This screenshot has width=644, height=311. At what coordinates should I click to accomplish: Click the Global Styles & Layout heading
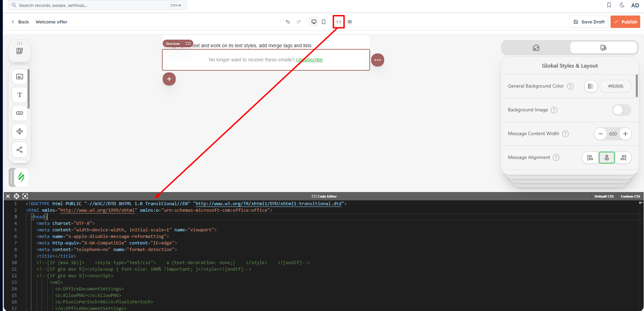coord(570,66)
